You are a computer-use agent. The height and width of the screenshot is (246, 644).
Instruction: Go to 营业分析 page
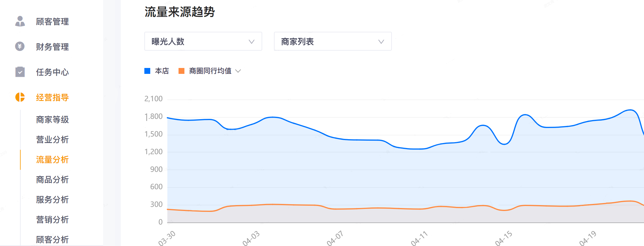pyautogui.click(x=52, y=139)
